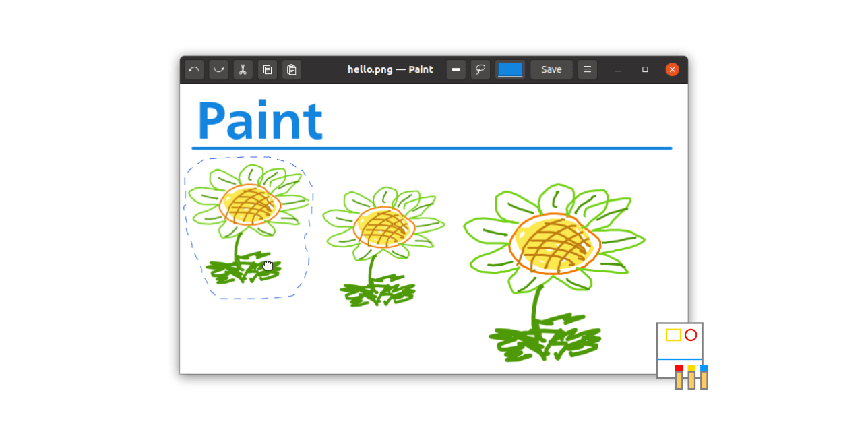Save the hello.png drawing

point(551,69)
